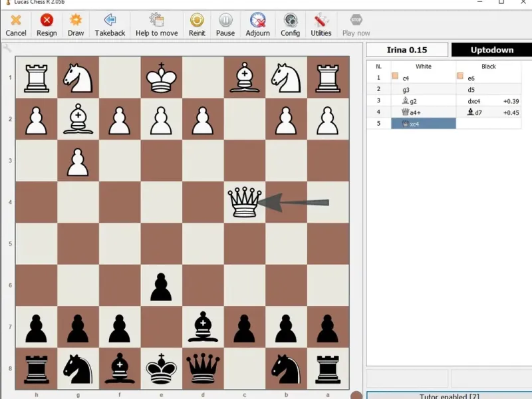Click the wrench icon above the board
532x399 pixels.
pyautogui.click(x=7, y=49)
